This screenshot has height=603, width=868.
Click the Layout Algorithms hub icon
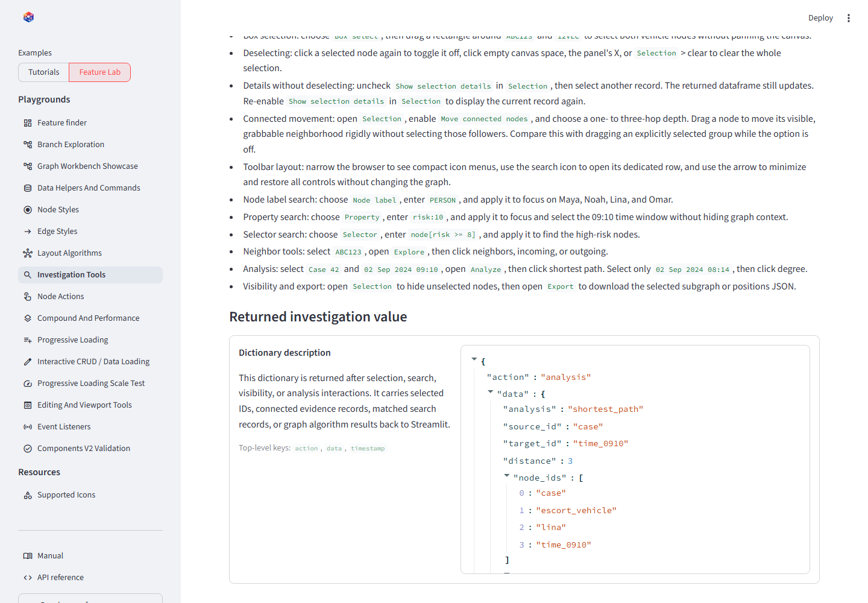pyautogui.click(x=28, y=253)
